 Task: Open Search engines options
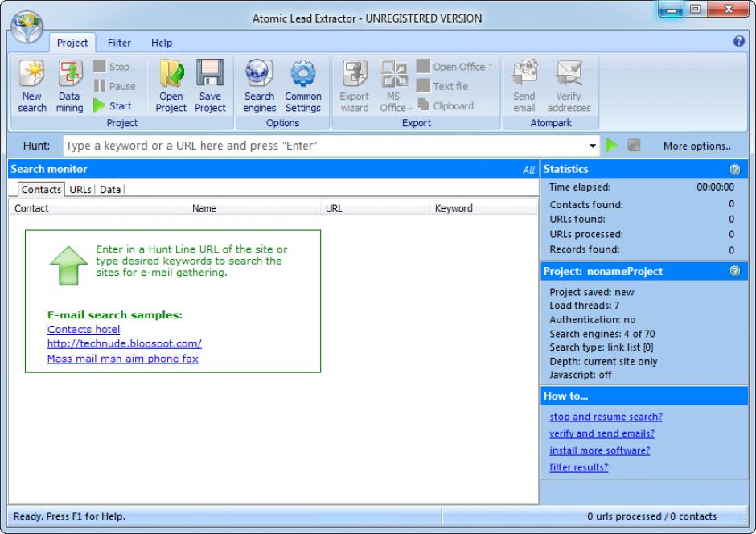[260, 86]
